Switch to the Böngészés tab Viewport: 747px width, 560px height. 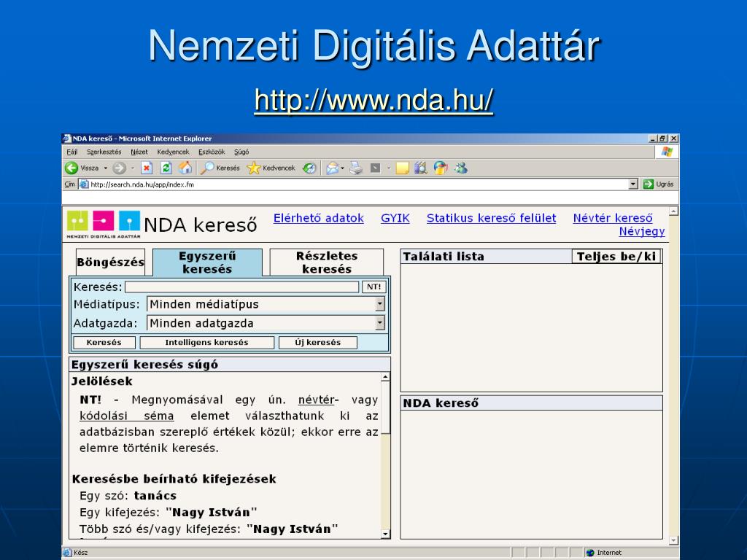111,262
